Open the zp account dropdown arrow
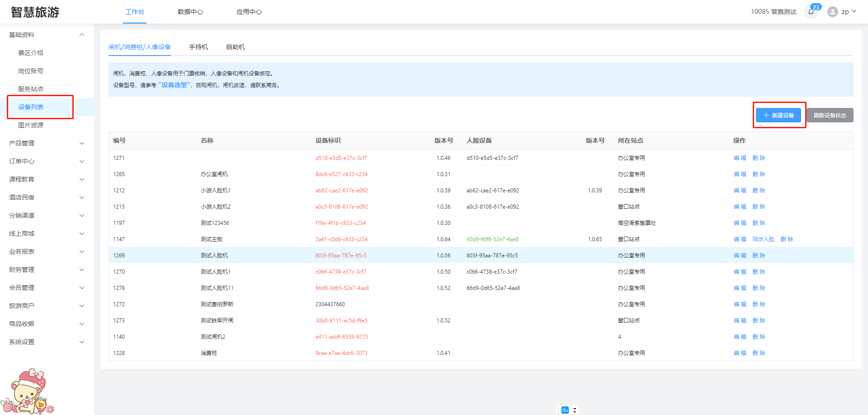 854,12
